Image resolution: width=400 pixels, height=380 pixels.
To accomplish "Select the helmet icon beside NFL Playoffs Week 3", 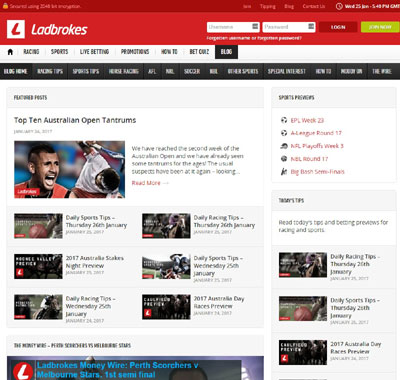I will (284, 146).
